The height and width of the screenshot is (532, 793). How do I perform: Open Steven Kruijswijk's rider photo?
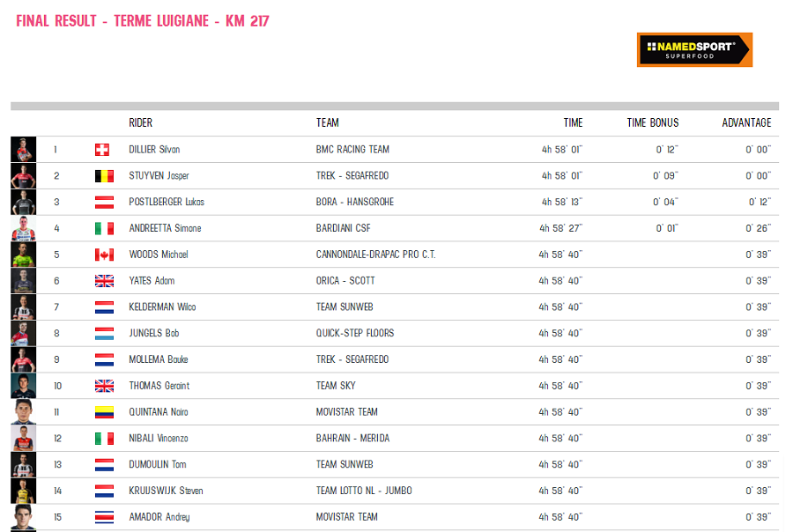pos(23,491)
